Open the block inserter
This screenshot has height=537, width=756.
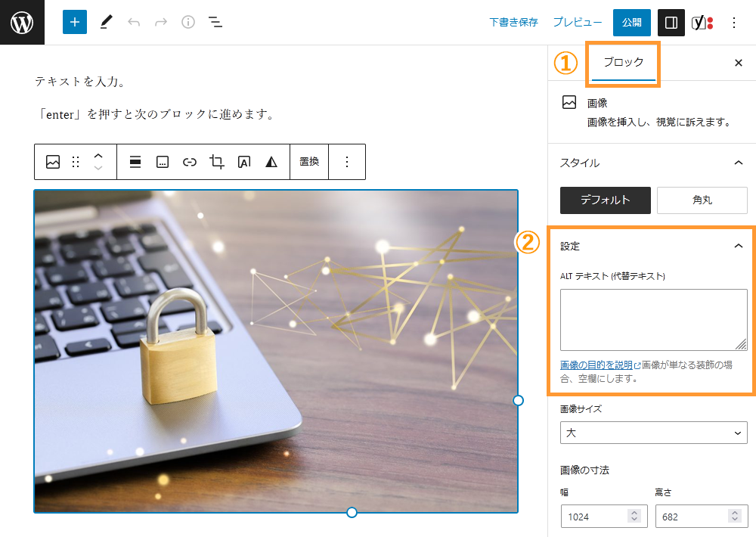click(74, 22)
